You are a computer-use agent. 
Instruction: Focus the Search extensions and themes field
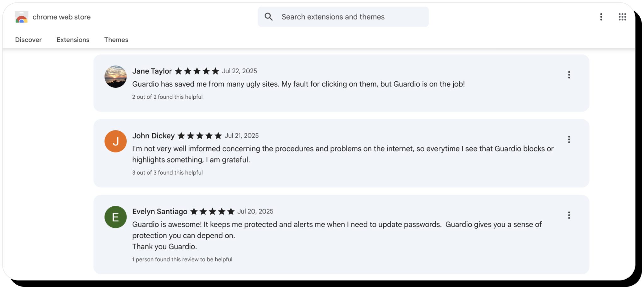point(343,17)
